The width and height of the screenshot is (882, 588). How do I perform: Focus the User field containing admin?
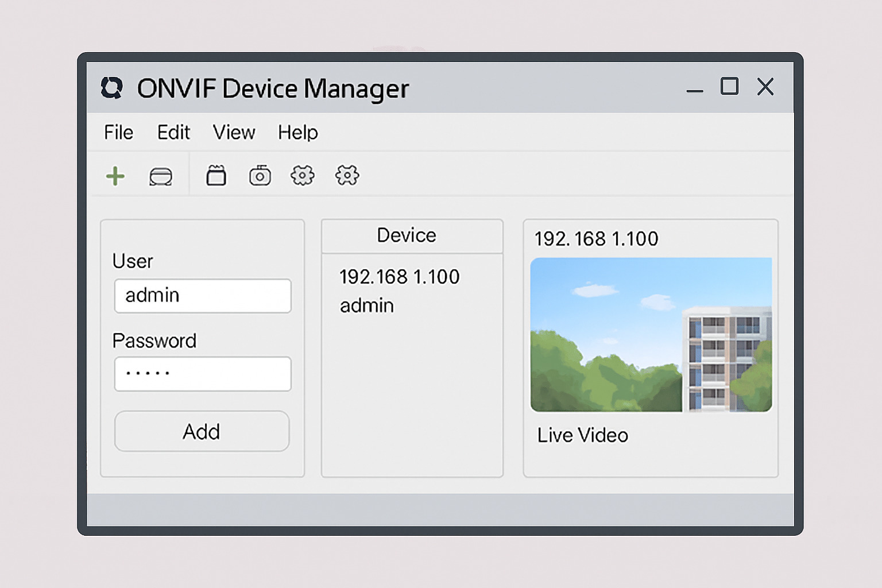click(x=203, y=296)
